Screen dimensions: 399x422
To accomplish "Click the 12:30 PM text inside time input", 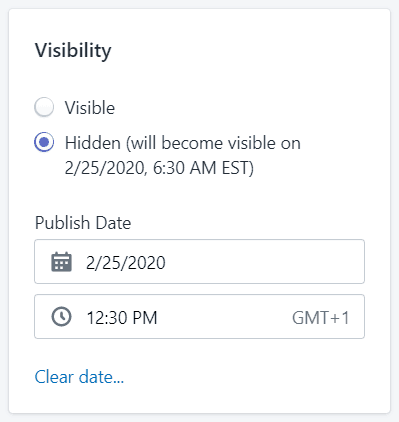I will point(122,318).
